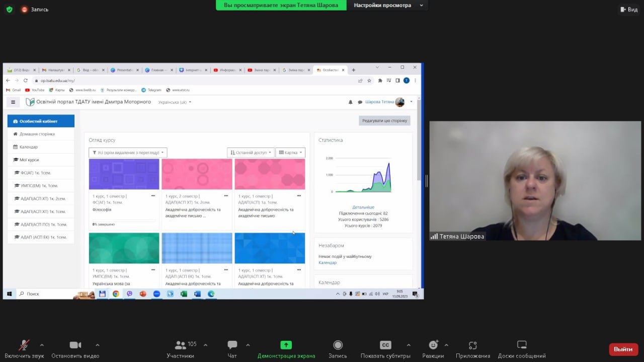Expand video options arrow in Zoom
644x362 pixels.
click(97, 345)
